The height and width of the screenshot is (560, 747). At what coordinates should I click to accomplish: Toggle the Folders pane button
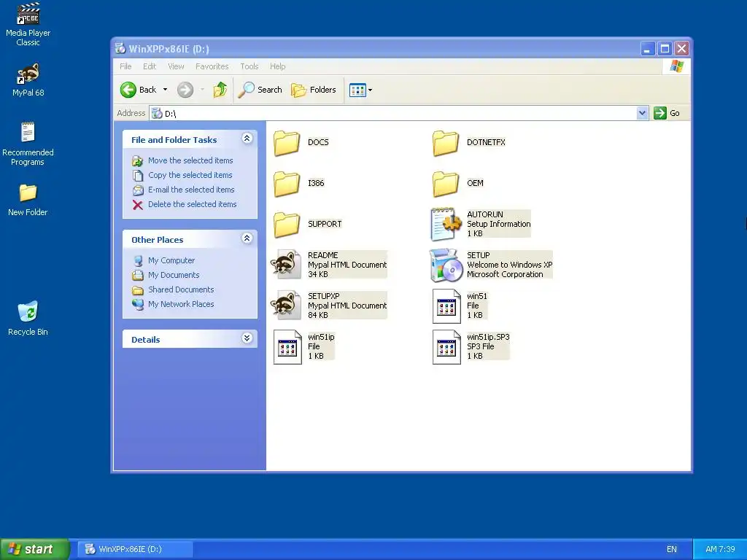pos(314,90)
